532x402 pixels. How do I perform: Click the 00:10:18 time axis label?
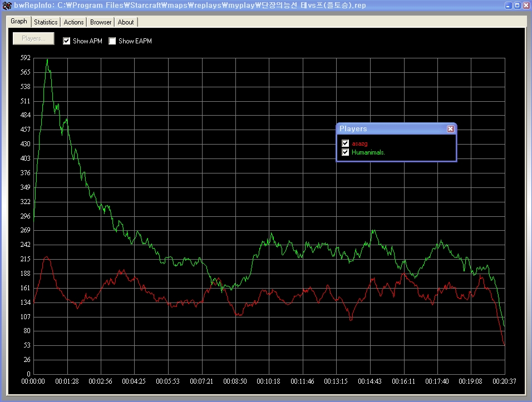268,381
